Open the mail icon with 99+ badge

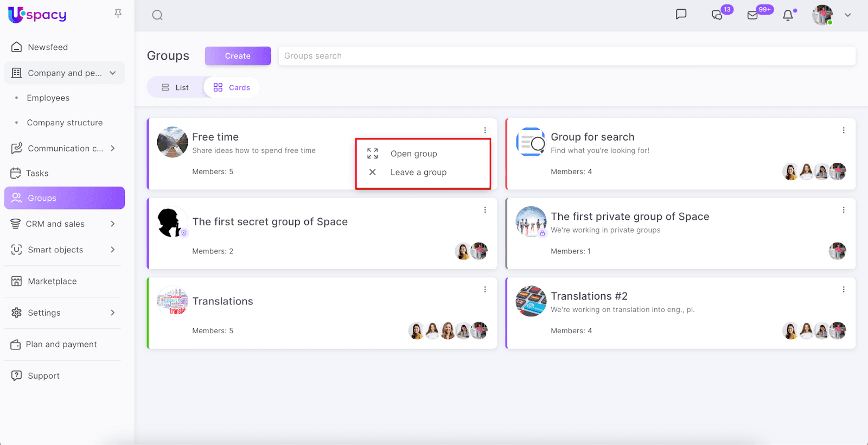753,15
